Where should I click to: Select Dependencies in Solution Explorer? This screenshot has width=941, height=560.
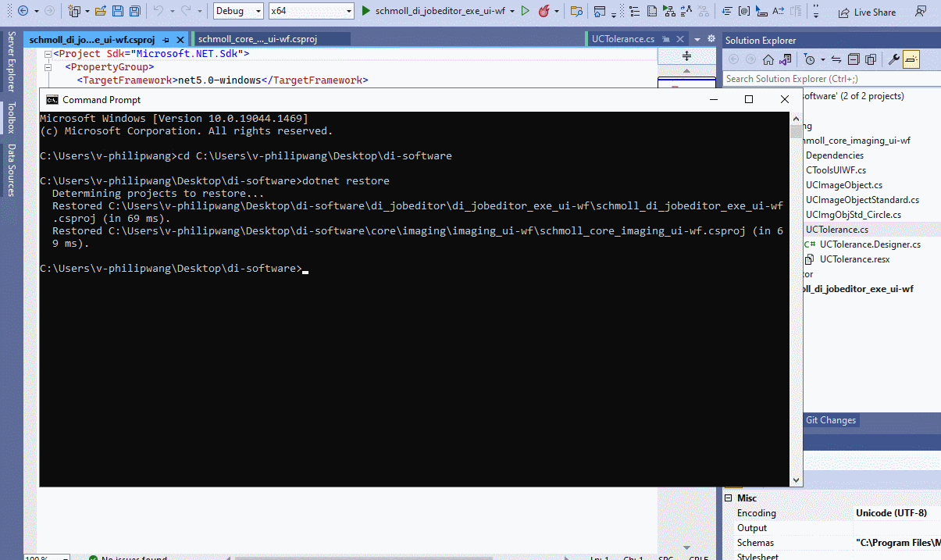pyautogui.click(x=834, y=155)
